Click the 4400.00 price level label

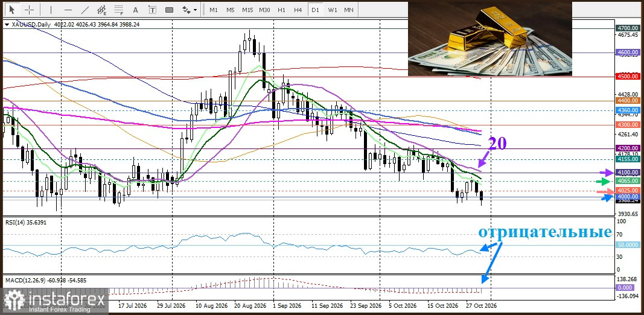tap(628, 101)
